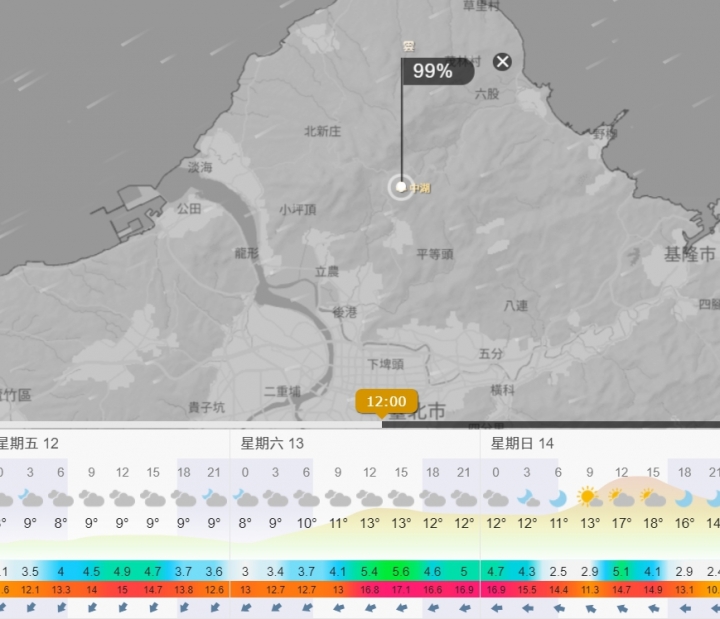
Task: Click Friday's 3 o'clock night cloud icon
Action: (x=30, y=498)
